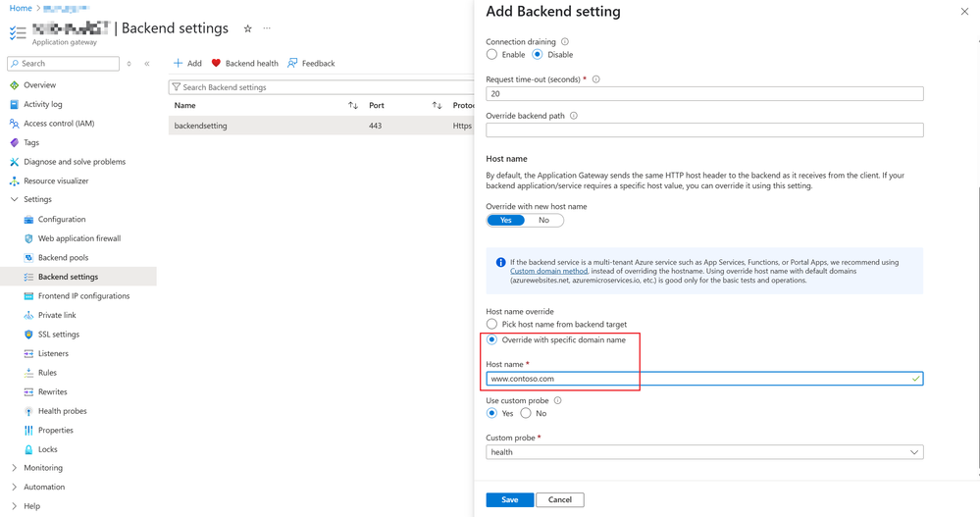Open the Custom domain method link
980x517 pixels.
(x=548, y=272)
